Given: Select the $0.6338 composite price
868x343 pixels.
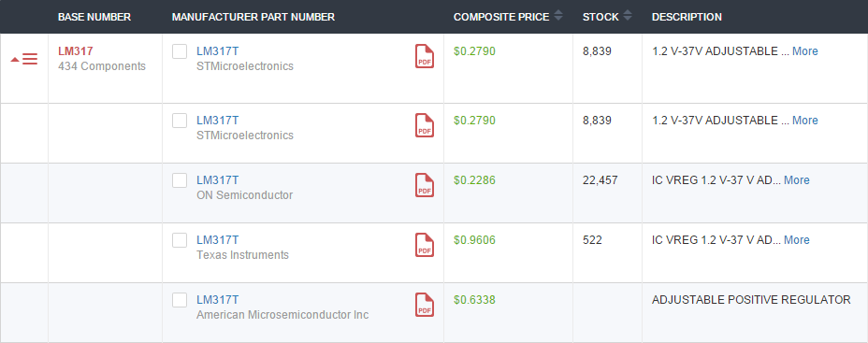Looking at the screenshot, I should (474, 300).
